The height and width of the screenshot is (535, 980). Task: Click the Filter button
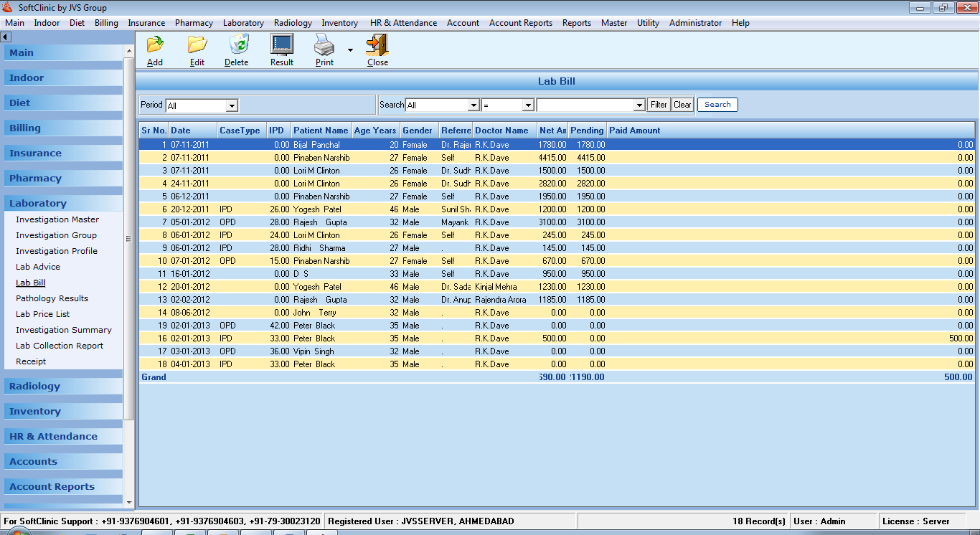(x=659, y=105)
